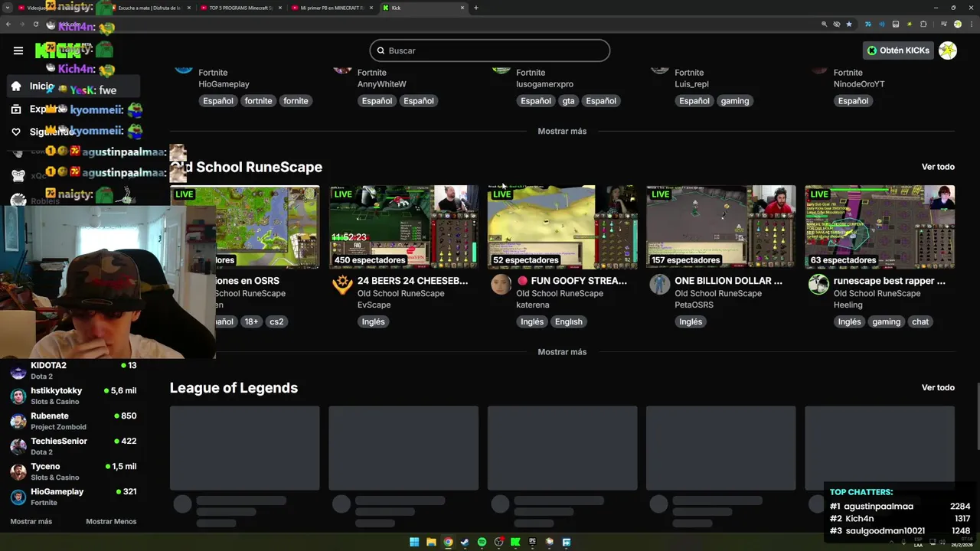Open stream thumbnail with 157 espectadores
Image resolution: width=980 pixels, height=551 pixels.
(x=720, y=227)
